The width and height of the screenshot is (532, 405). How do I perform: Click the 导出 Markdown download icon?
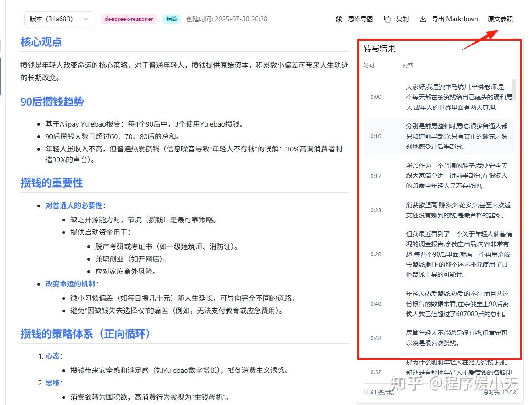click(x=422, y=19)
